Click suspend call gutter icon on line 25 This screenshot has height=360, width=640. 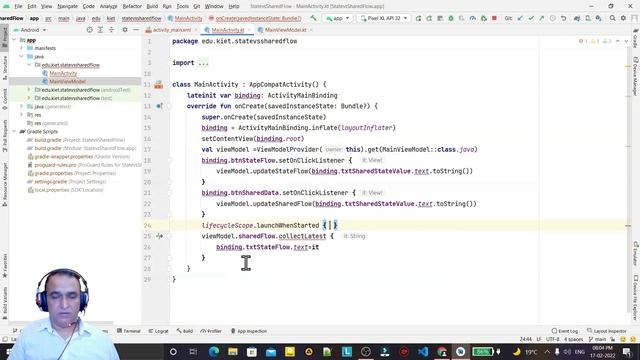click(x=159, y=236)
